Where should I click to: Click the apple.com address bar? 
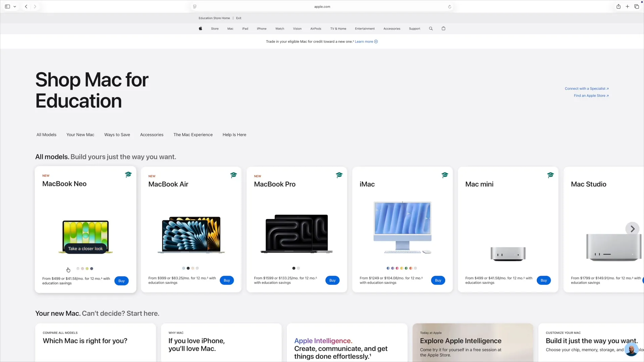(322, 7)
